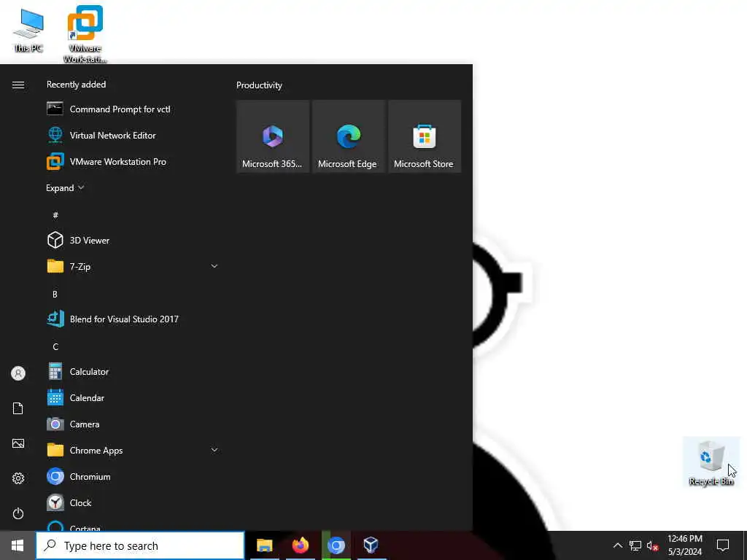
Task: Open the clock showing 12:46 PM
Action: (x=684, y=545)
